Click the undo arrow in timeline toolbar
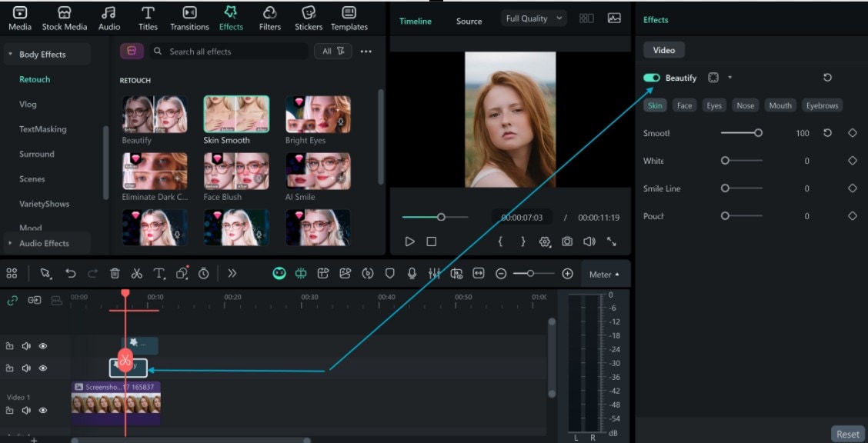868x443 pixels. 71,273
